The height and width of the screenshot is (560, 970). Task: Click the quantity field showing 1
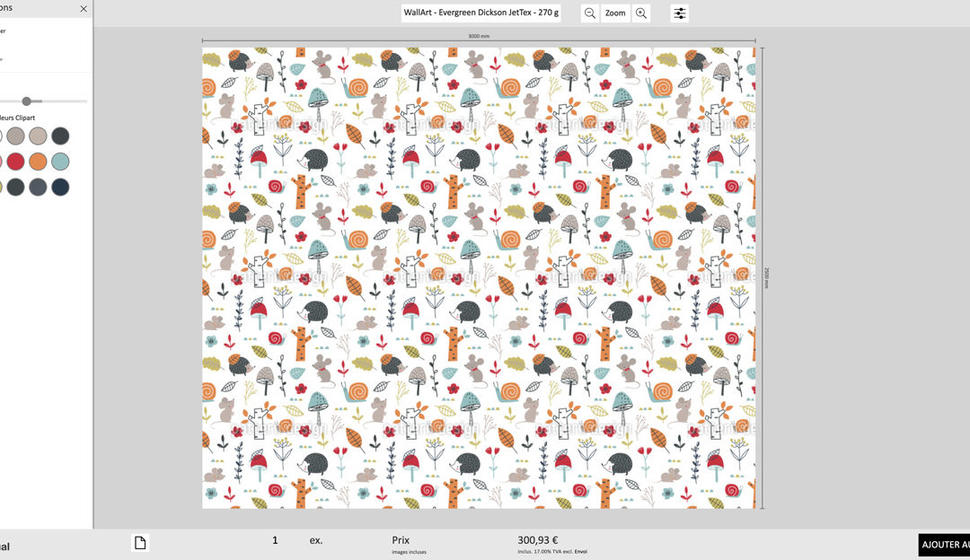click(x=276, y=540)
